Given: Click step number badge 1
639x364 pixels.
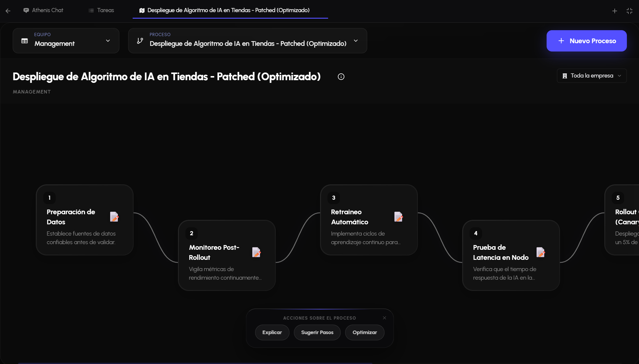Looking at the screenshot, I should pos(49,198).
